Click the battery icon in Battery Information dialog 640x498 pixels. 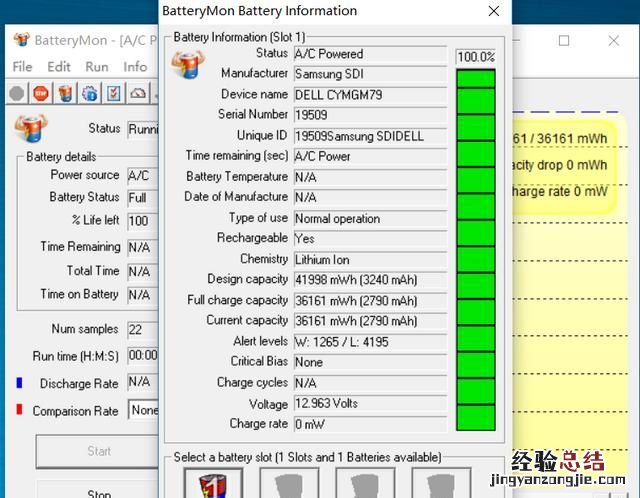point(188,64)
